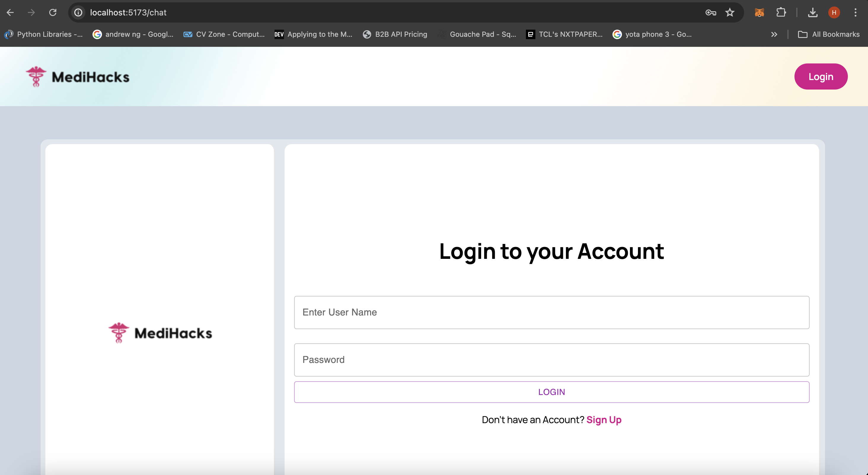Screen dimensions: 868x475
Task: Open the site information icon in address bar
Action: [78, 12]
